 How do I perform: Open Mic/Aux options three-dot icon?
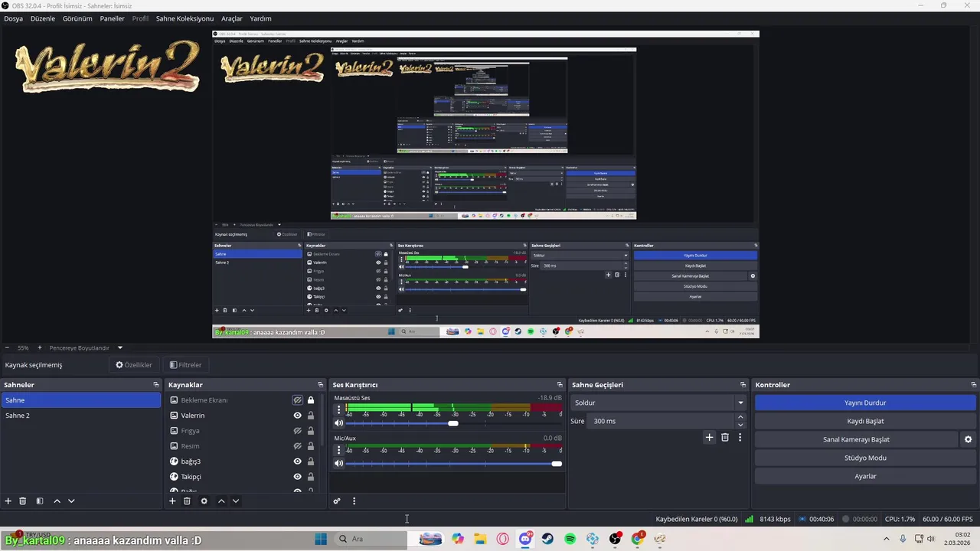(338, 450)
